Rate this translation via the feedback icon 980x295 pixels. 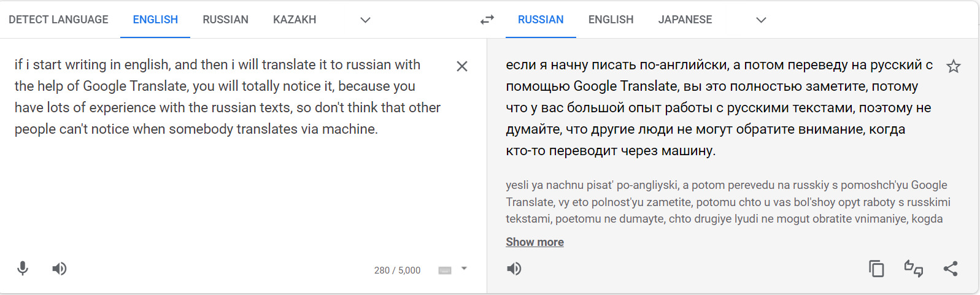913,269
